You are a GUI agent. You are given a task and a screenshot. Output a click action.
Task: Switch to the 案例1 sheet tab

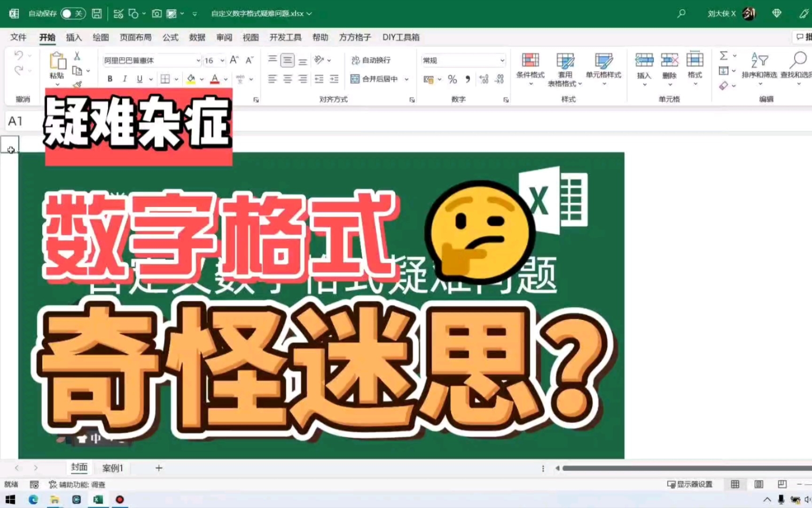coord(112,468)
